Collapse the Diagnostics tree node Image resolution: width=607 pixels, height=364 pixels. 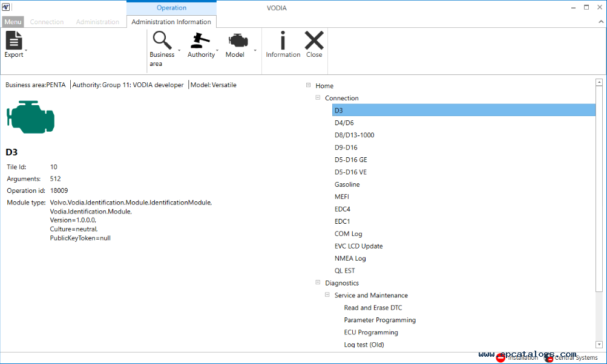[318, 282]
